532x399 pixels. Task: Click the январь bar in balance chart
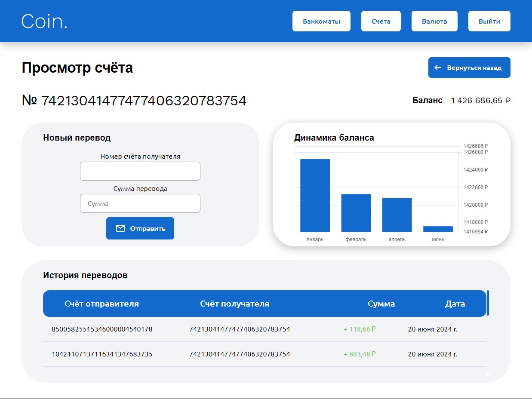[315, 196]
